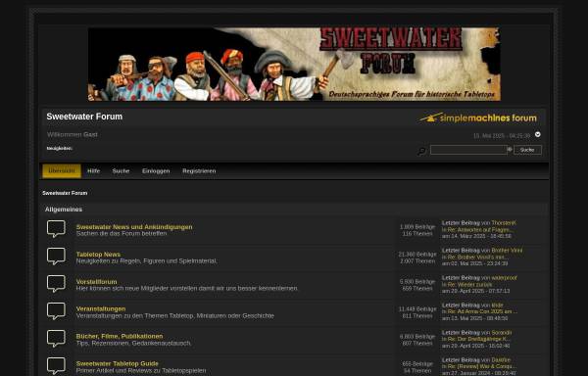Open the Bücher, Filme, Publikationen board
Image resolution: width=588 pixels, height=376 pixels.
coord(120,336)
